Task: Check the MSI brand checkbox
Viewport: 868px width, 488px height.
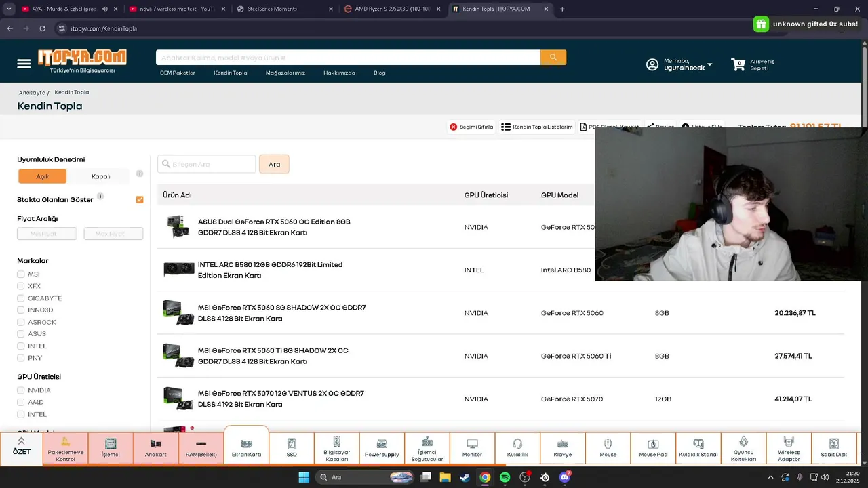Action: tap(21, 274)
